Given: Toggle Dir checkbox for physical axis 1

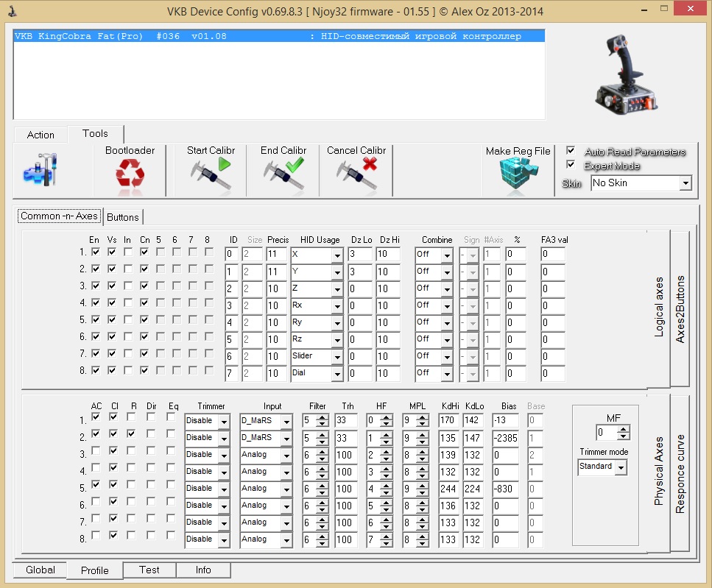Looking at the screenshot, I should click(151, 417).
